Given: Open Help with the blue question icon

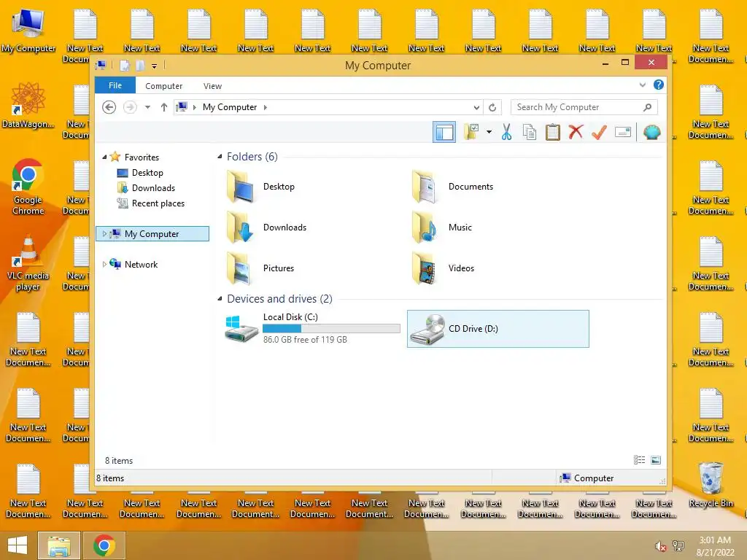Looking at the screenshot, I should pyautogui.click(x=659, y=85).
